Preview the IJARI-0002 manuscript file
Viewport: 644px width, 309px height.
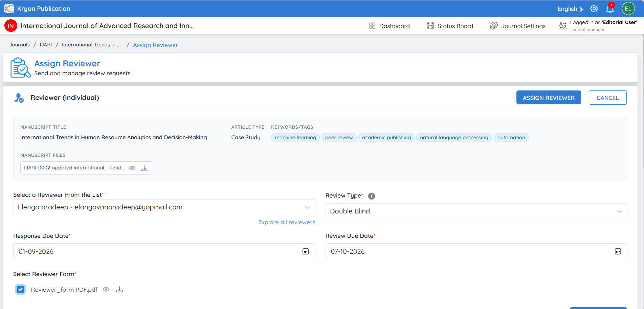point(132,168)
